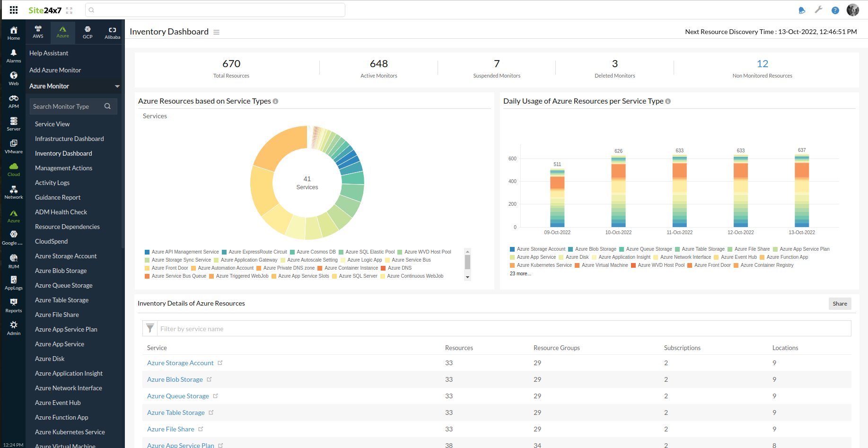Open the Admin section in sidebar
The height and width of the screenshot is (448, 868).
tap(13, 327)
